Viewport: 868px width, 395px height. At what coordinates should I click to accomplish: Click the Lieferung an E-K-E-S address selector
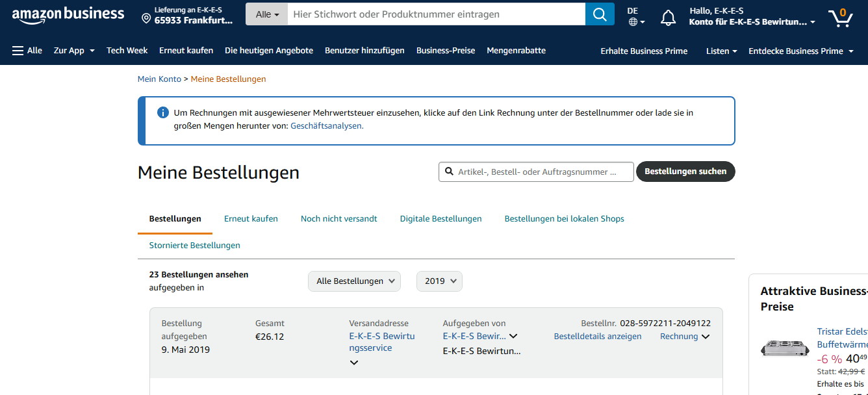[188, 15]
